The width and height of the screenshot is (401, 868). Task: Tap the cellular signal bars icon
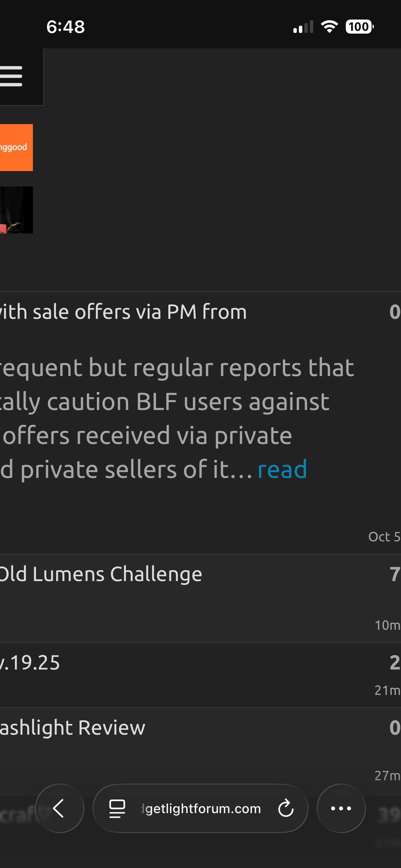click(303, 27)
